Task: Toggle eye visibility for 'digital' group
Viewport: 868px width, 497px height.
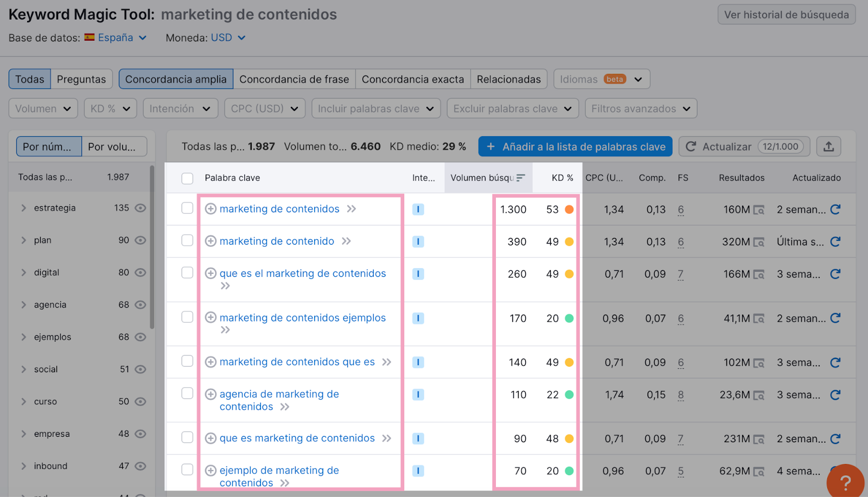Action: pos(141,272)
